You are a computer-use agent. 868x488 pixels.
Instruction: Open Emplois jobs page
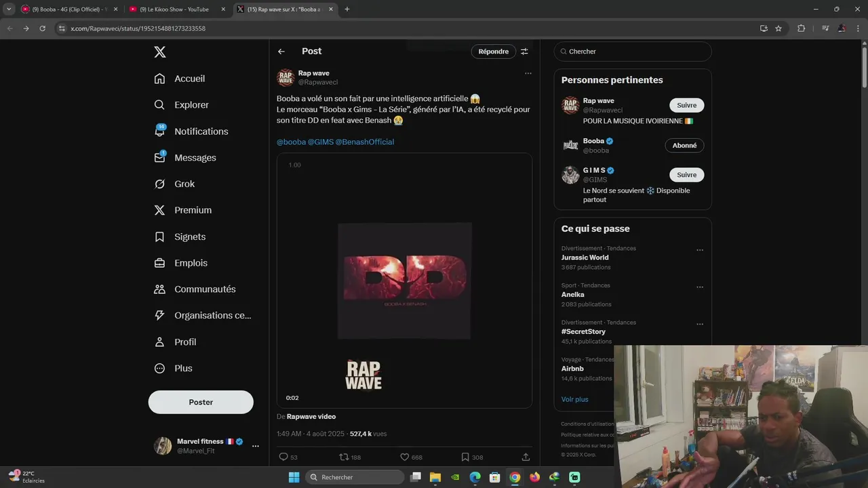(x=181, y=263)
